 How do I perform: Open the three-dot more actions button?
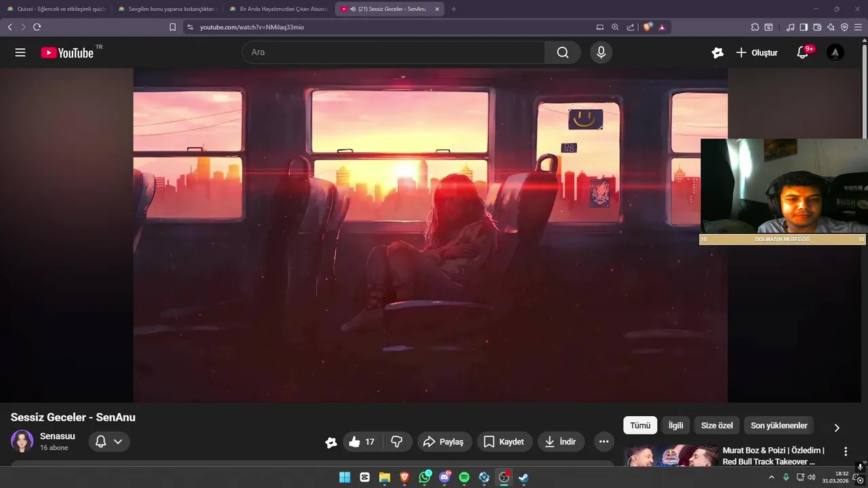click(x=604, y=442)
